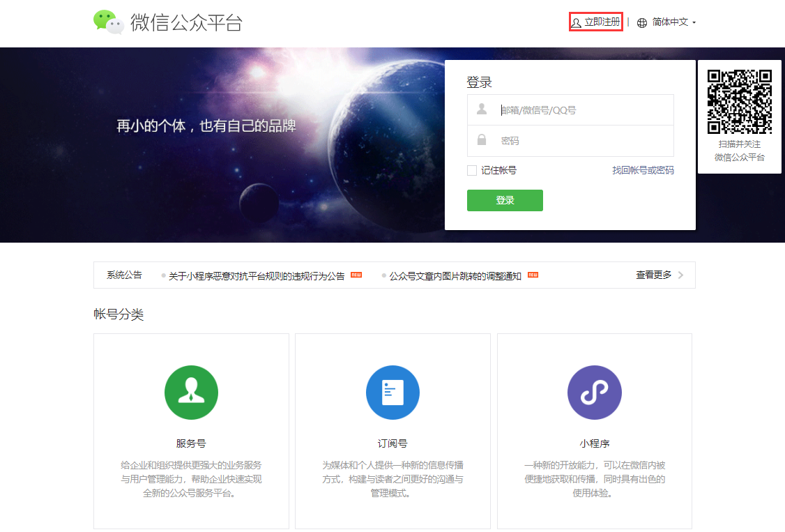Click the 立即注册 register link

[x=602, y=22]
